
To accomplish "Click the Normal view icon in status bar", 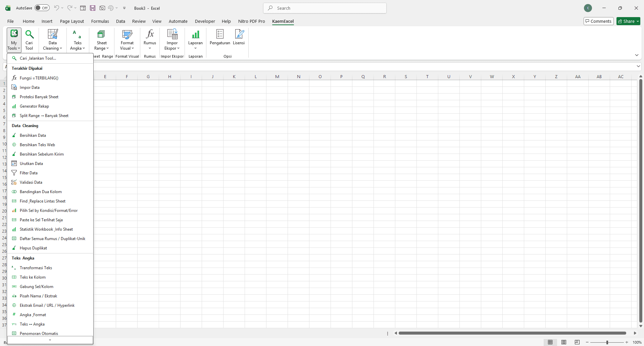I will click(550, 342).
